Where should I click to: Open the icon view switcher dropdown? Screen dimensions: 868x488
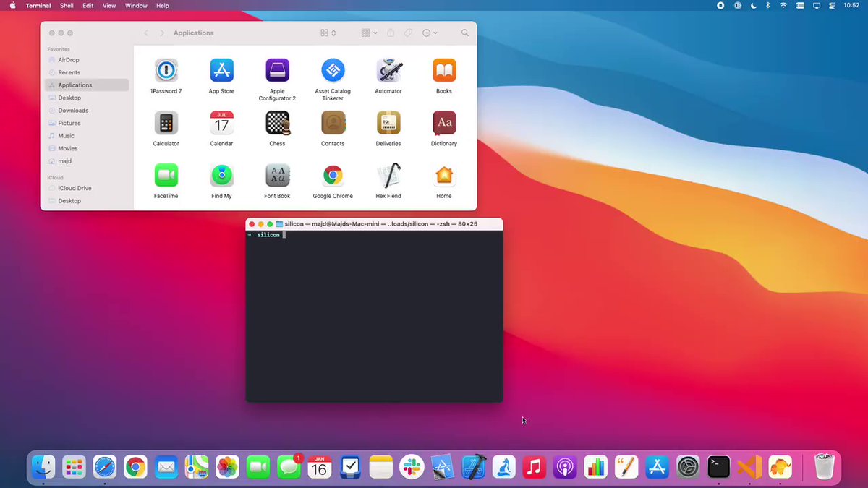point(328,33)
